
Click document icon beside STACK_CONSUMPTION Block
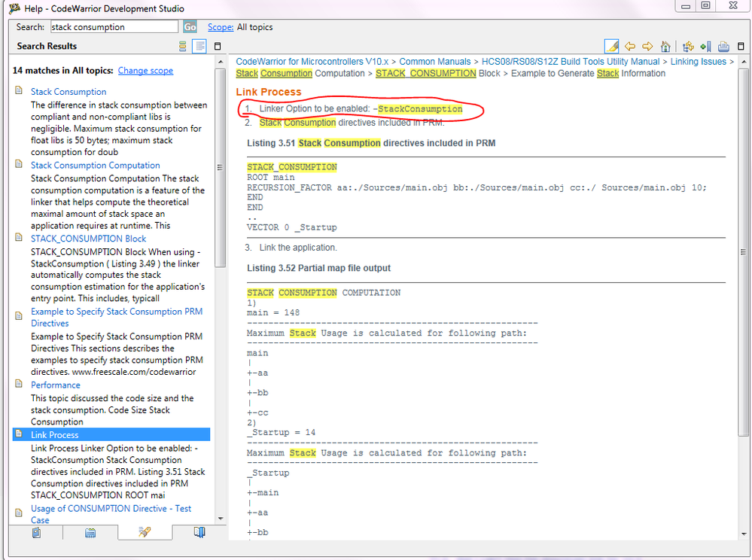click(x=19, y=237)
